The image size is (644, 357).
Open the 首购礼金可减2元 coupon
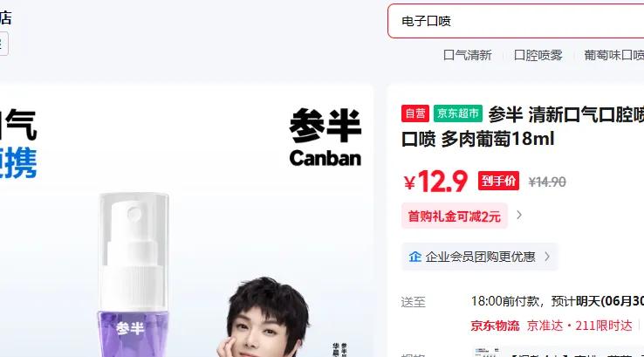click(x=455, y=216)
